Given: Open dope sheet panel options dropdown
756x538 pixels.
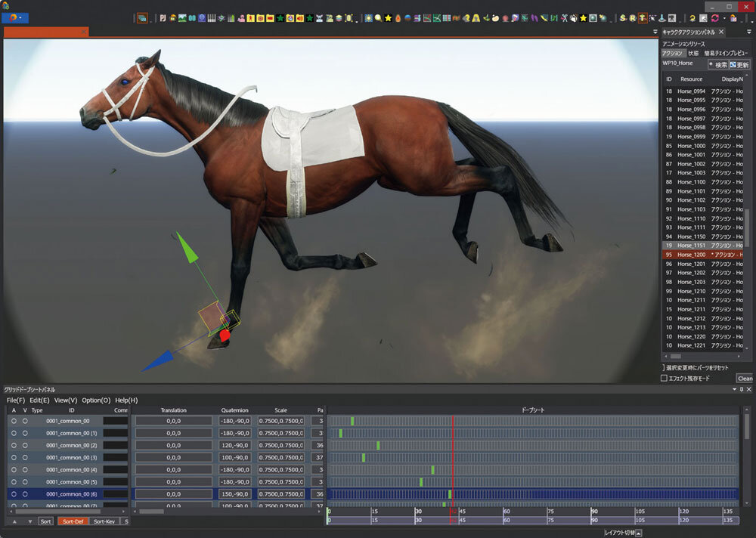Looking at the screenshot, I should point(734,389).
